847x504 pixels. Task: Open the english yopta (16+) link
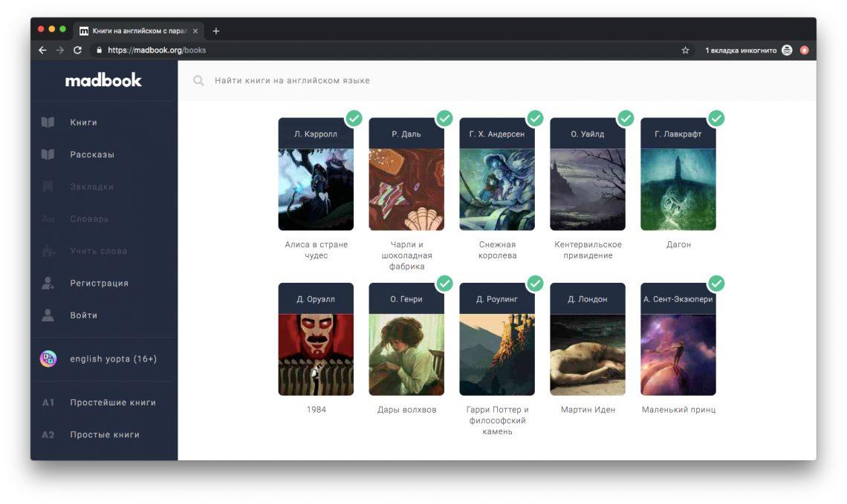(114, 359)
